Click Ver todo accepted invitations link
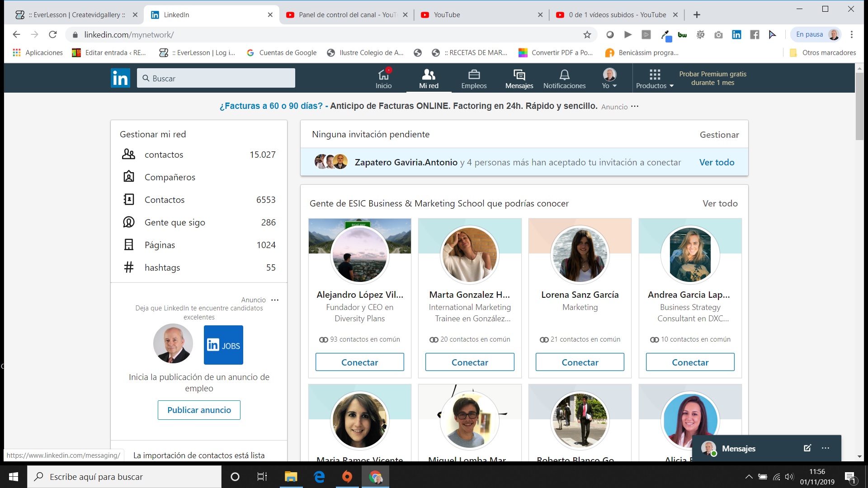This screenshot has height=488, width=868. [717, 162]
